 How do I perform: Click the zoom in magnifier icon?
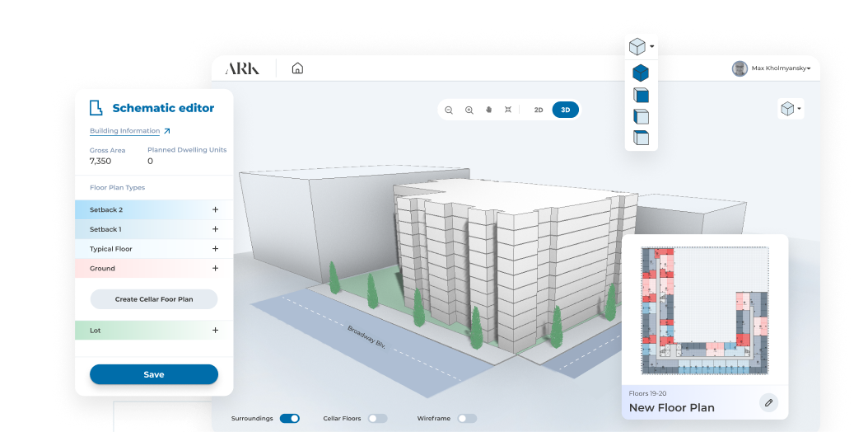469,110
